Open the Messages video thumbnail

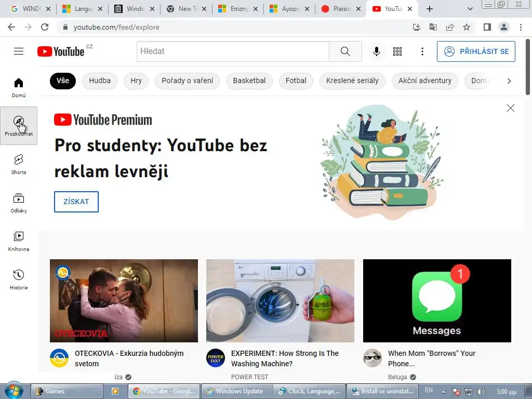437,301
